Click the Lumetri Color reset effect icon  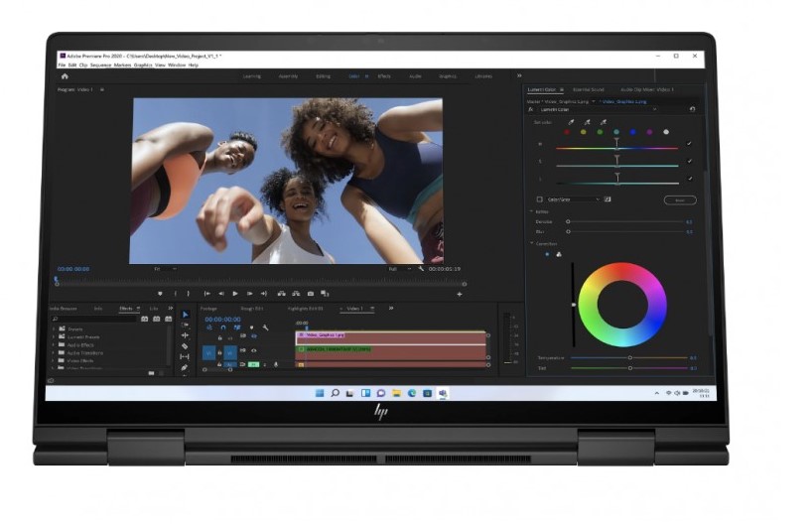[x=692, y=109]
